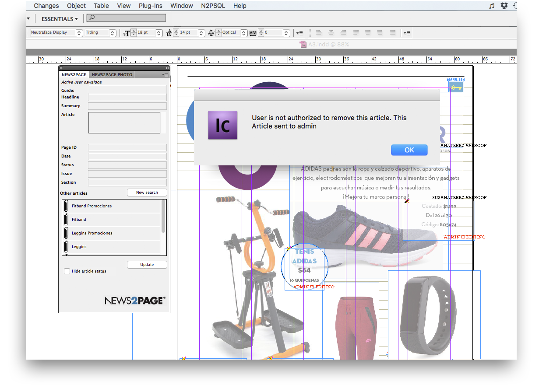Enable the Hide article status checkbox

pos(67,271)
